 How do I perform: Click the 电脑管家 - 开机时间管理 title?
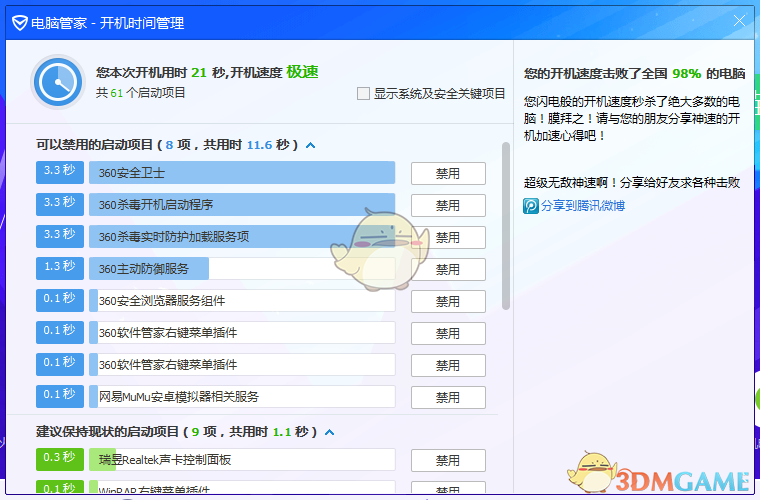tap(108, 23)
